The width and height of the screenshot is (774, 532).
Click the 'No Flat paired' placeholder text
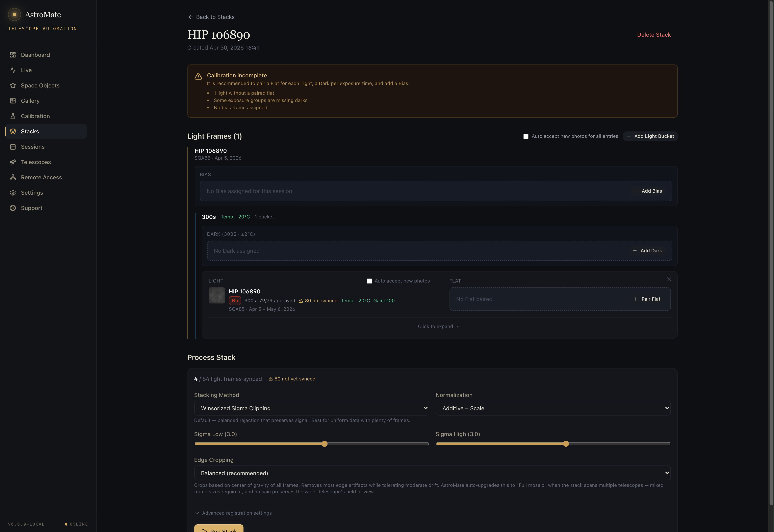(x=474, y=299)
